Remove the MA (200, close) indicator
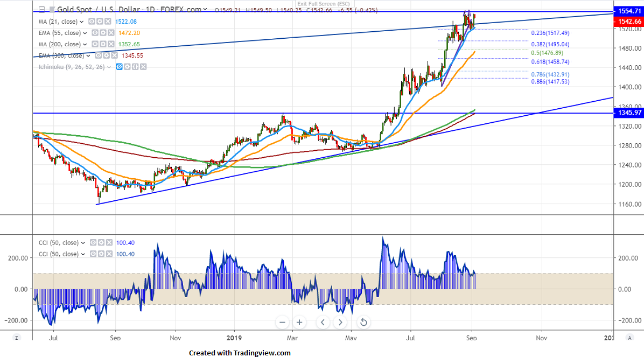The image size is (644, 357). 111,44
